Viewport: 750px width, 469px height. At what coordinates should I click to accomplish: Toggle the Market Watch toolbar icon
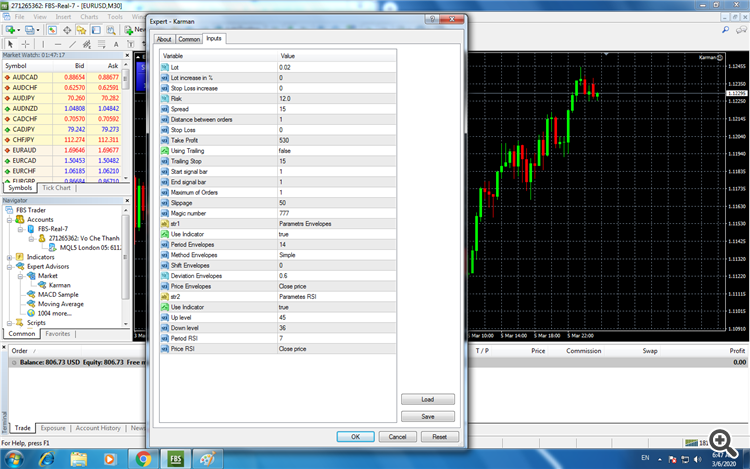coord(52,30)
